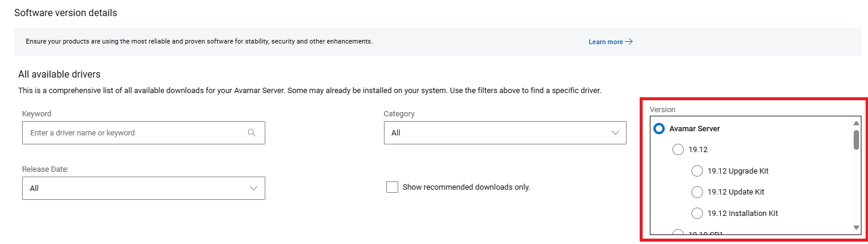This screenshot has width=868, height=244.
Task: Open the Category dropdown
Action: point(504,133)
